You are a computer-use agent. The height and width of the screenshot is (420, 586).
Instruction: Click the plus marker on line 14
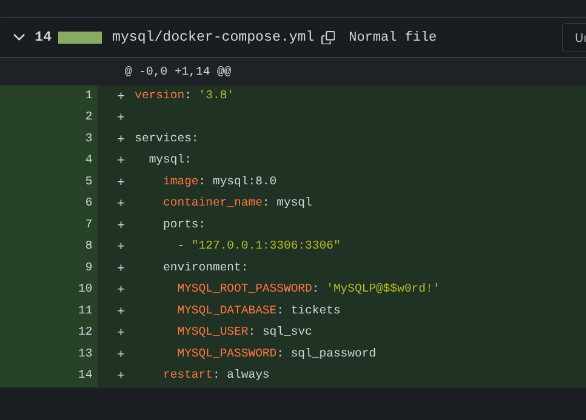click(x=120, y=375)
